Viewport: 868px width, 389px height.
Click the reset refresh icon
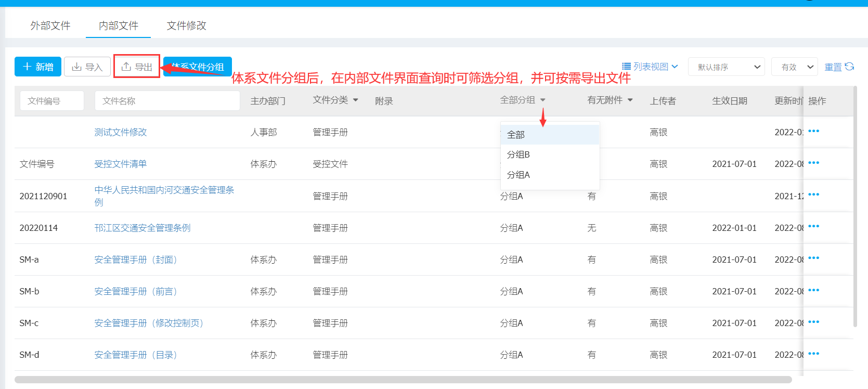pyautogui.click(x=849, y=67)
